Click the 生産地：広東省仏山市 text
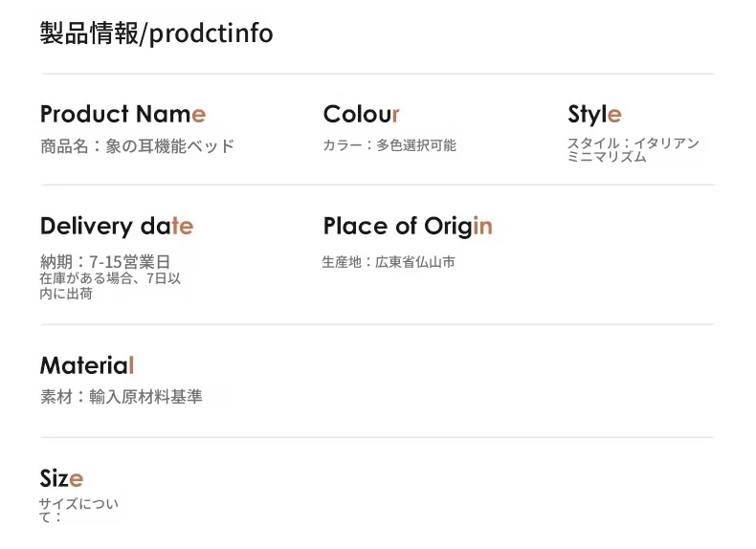The height and width of the screenshot is (549, 756). point(389,262)
